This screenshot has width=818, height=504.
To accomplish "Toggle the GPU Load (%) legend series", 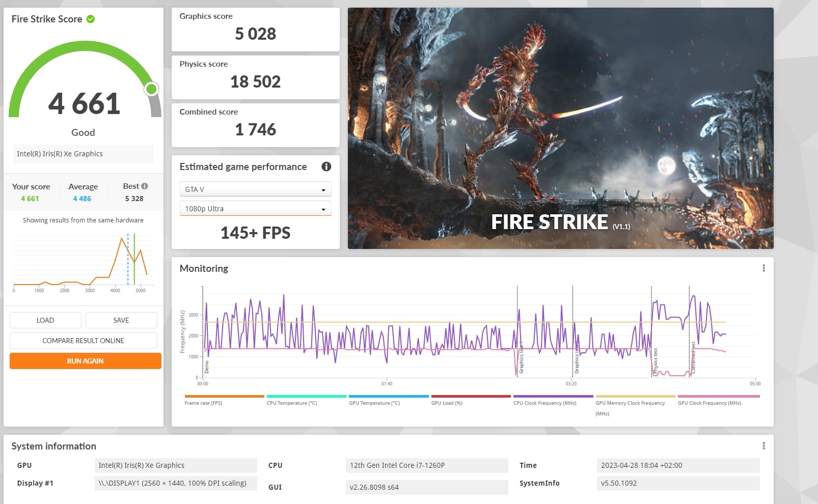I will coord(447,403).
